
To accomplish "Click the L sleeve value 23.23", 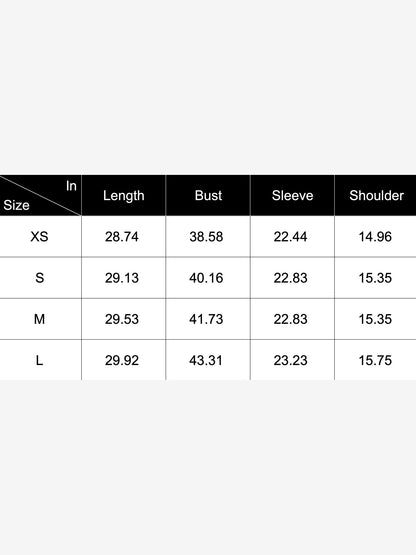I will click(290, 360).
